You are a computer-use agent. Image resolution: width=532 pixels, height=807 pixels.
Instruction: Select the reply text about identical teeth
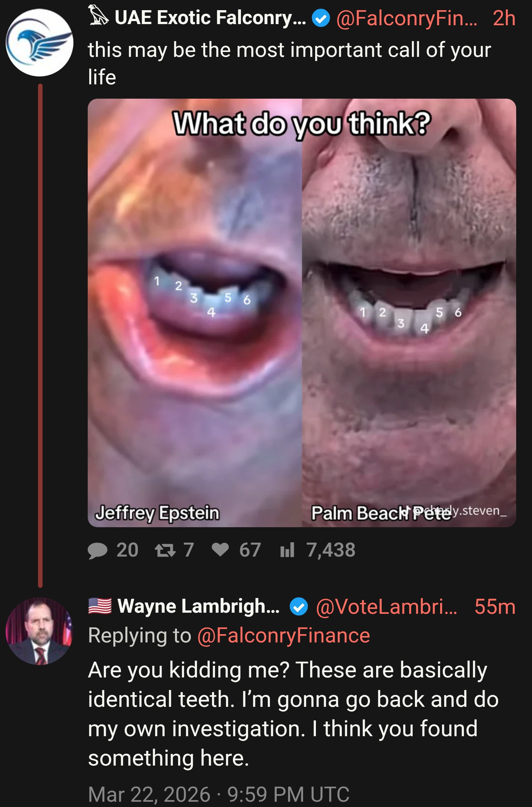[x=294, y=714]
